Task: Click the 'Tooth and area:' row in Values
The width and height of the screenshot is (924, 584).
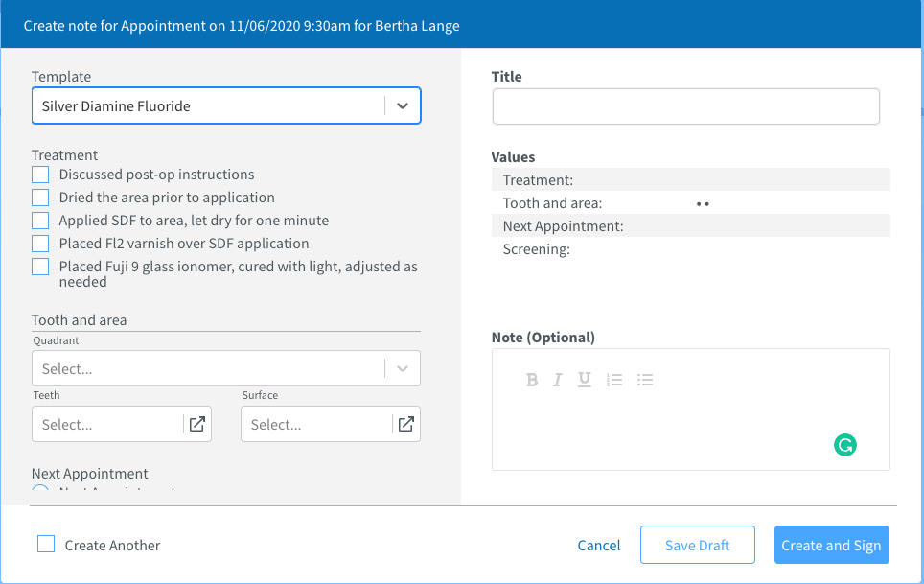Action: click(x=691, y=202)
